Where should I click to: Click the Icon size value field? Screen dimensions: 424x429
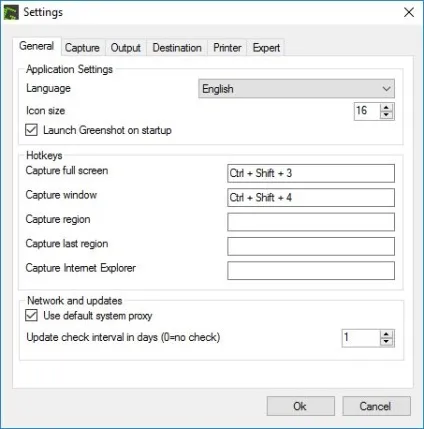(x=367, y=111)
